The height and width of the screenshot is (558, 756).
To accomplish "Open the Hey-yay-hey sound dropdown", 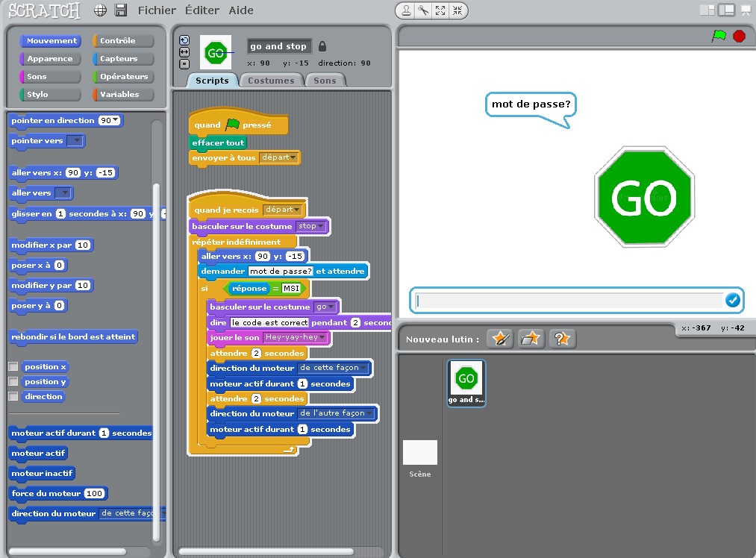I will pyautogui.click(x=295, y=337).
